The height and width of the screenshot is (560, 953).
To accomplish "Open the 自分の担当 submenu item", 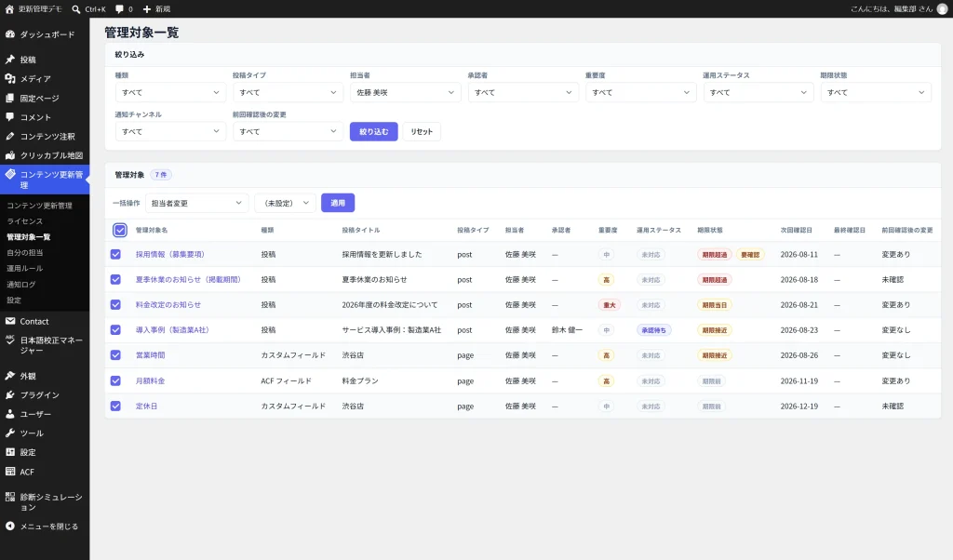I will coord(25,253).
